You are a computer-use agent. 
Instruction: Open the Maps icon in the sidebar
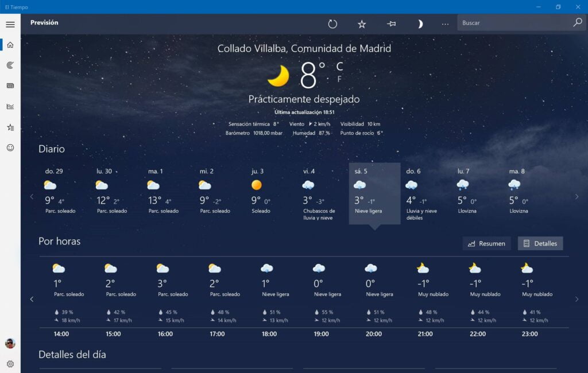(10, 65)
